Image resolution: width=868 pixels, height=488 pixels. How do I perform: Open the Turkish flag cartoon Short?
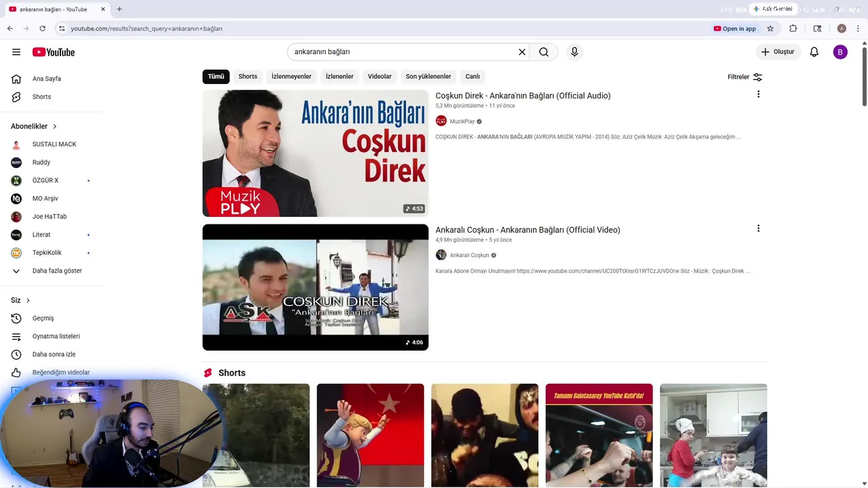(x=370, y=435)
